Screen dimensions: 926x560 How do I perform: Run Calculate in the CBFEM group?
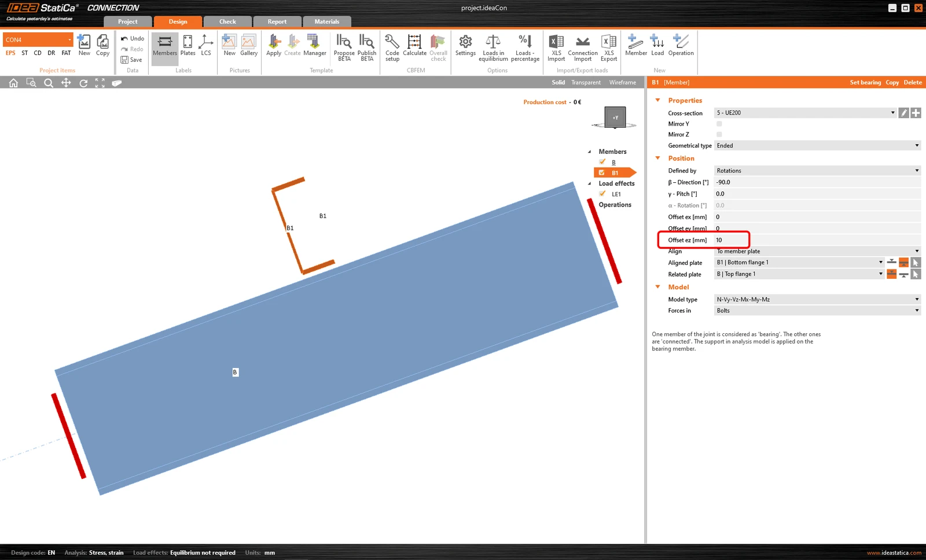click(x=414, y=45)
